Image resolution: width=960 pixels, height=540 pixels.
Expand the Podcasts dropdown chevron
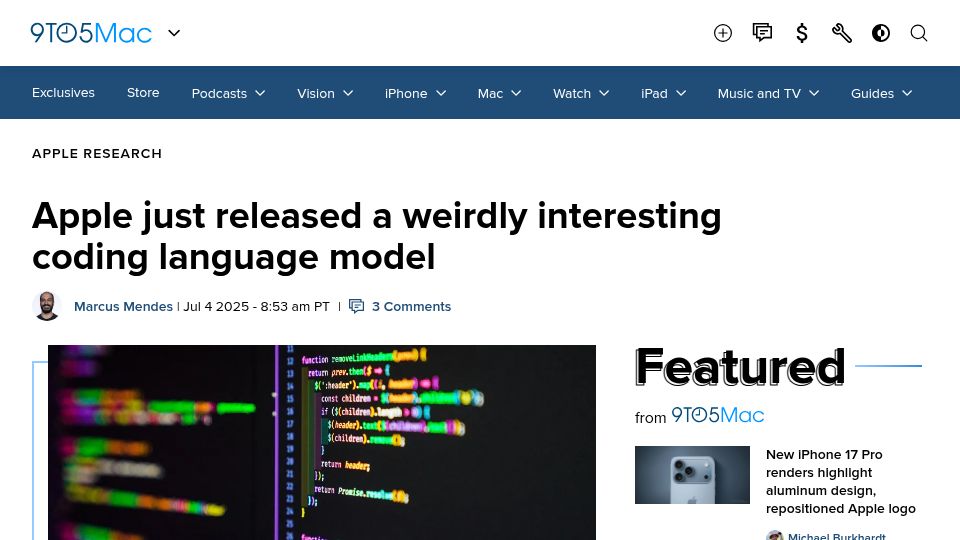pyautogui.click(x=260, y=93)
